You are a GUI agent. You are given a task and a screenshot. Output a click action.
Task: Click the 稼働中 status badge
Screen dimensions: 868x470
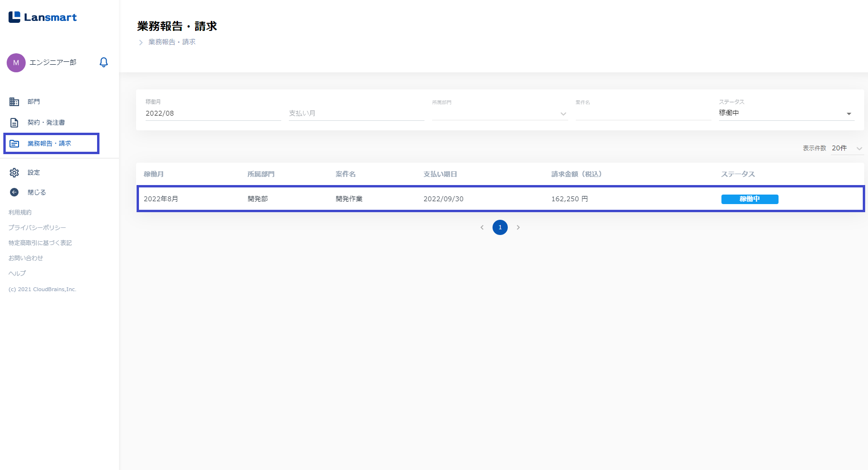750,199
